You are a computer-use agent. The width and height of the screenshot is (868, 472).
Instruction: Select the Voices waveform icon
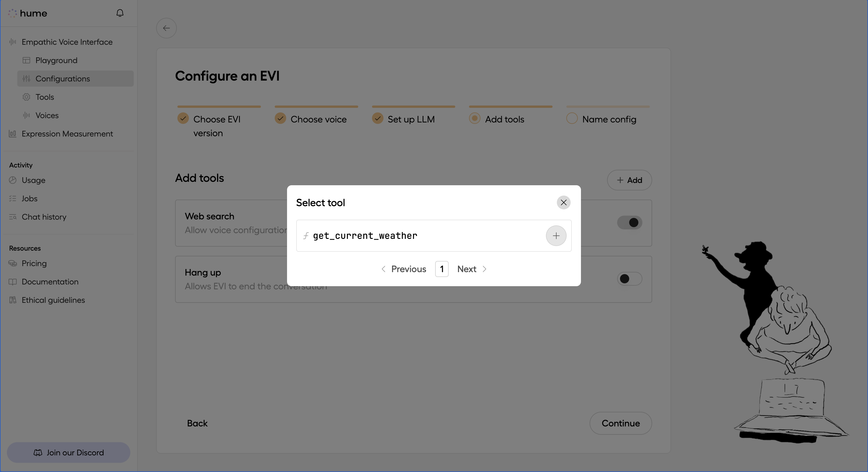point(26,115)
